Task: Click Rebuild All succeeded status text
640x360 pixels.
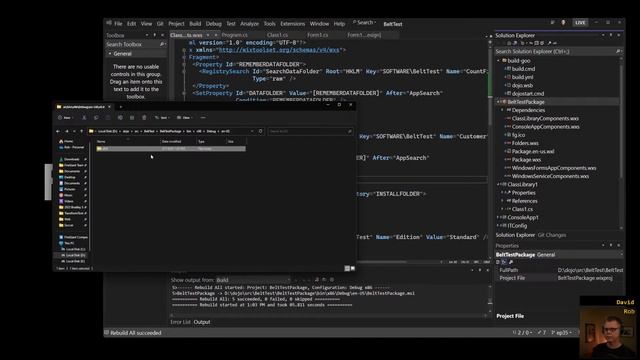Action: [136, 333]
